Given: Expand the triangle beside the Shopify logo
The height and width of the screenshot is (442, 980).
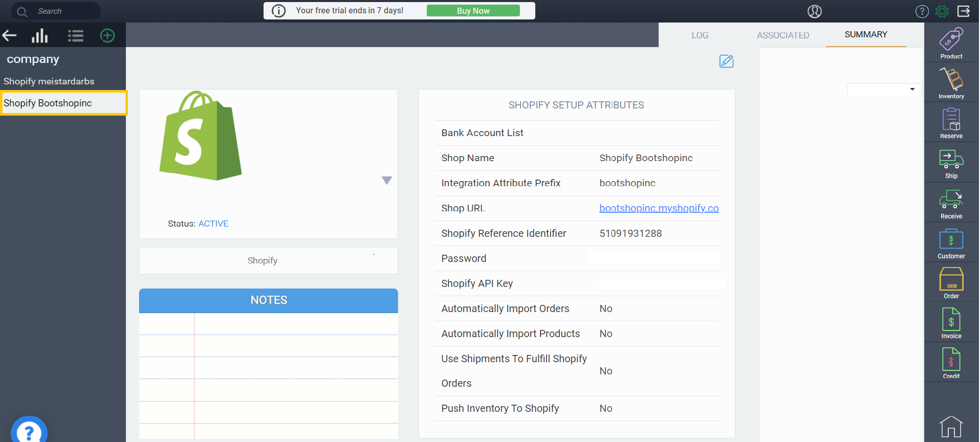Looking at the screenshot, I should [387, 180].
